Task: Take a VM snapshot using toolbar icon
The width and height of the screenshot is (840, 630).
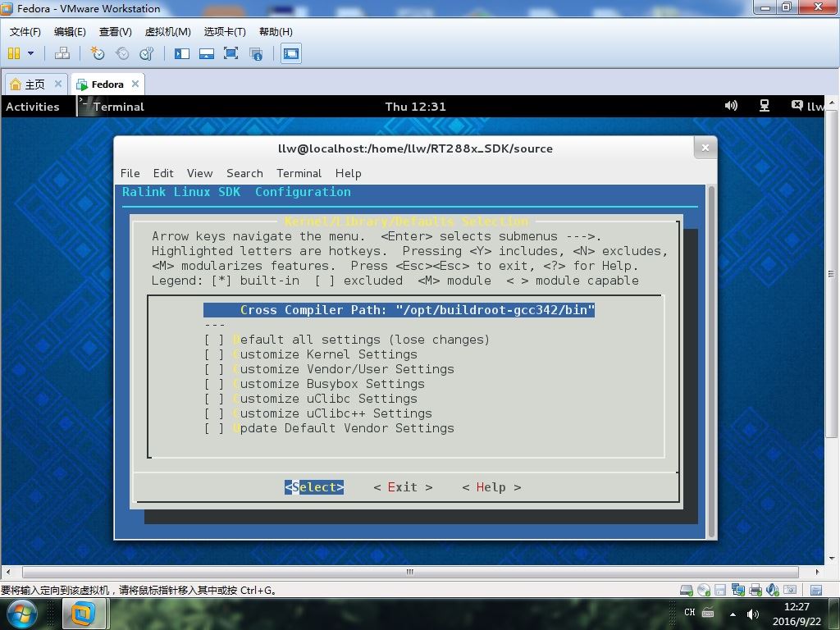Action: [x=98, y=53]
